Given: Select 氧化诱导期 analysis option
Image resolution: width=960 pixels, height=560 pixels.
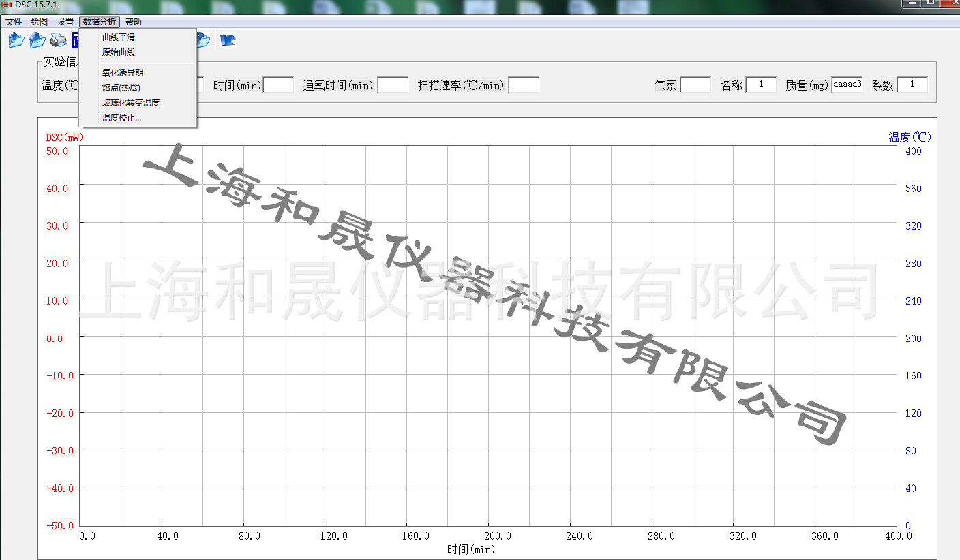Looking at the screenshot, I should [x=123, y=73].
